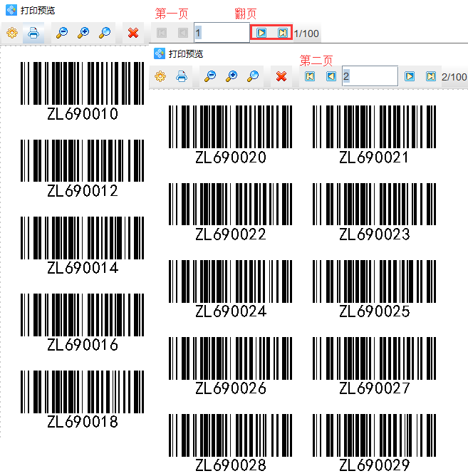Close first preview with red X
468x476 pixels.
pyautogui.click(x=133, y=33)
